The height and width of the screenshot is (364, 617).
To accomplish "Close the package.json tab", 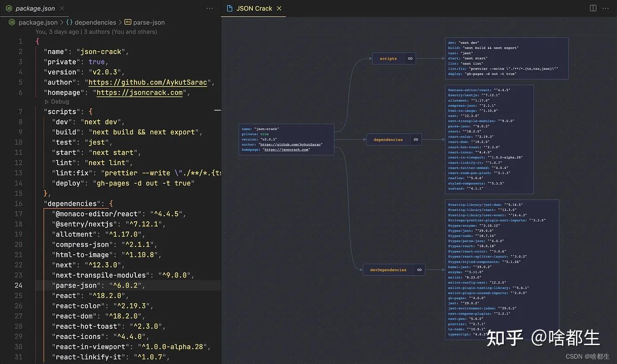I will (61, 8).
